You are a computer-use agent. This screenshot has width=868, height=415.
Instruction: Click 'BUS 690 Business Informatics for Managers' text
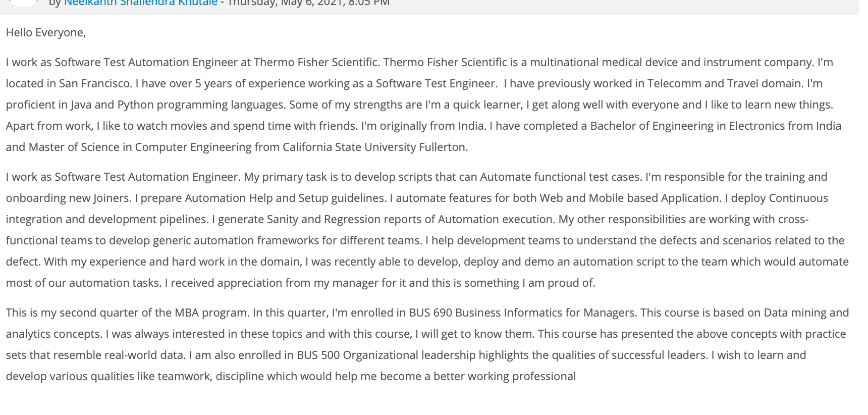click(522, 313)
